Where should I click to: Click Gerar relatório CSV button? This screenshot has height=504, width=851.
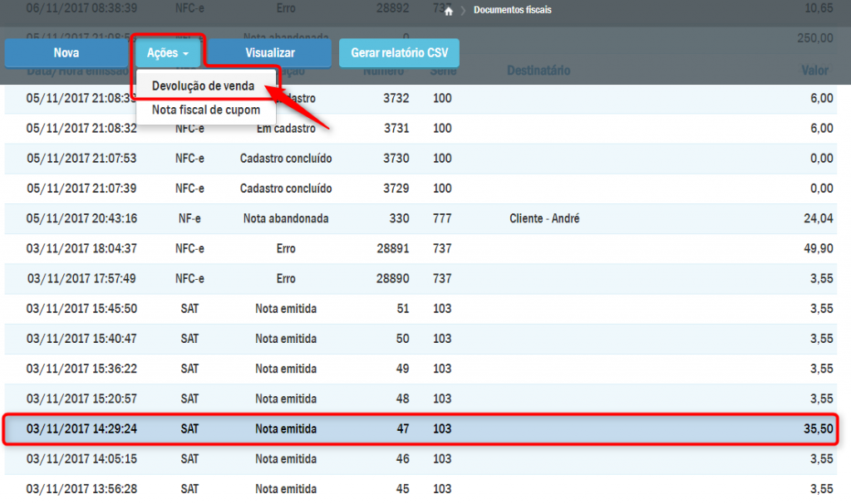(x=399, y=52)
